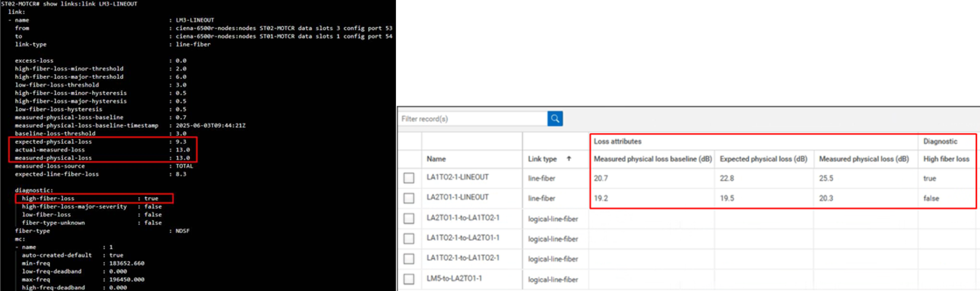Click the blue search magnifier icon
This screenshot has height=291, width=980.
555,119
